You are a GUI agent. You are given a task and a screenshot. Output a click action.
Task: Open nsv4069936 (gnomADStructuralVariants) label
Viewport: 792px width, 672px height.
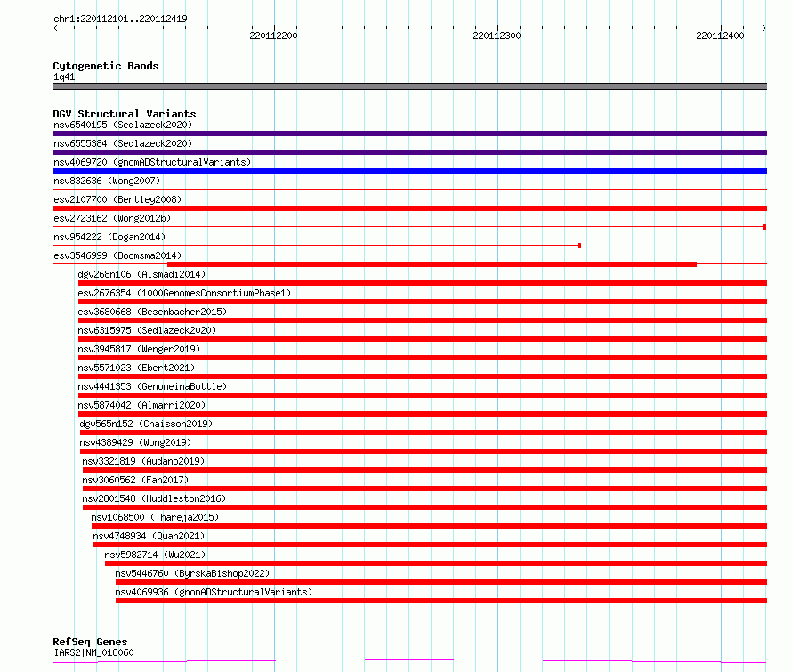click(214, 592)
